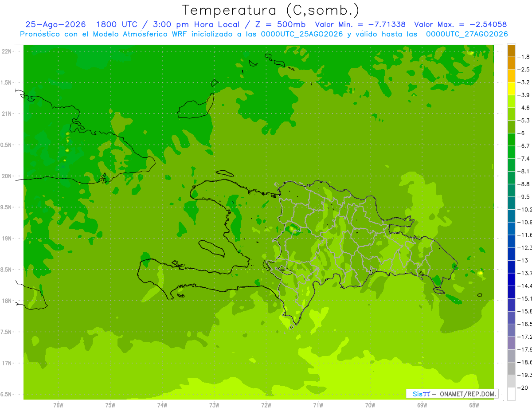Click the 25-Ago-2026 date text

pyautogui.click(x=56, y=24)
